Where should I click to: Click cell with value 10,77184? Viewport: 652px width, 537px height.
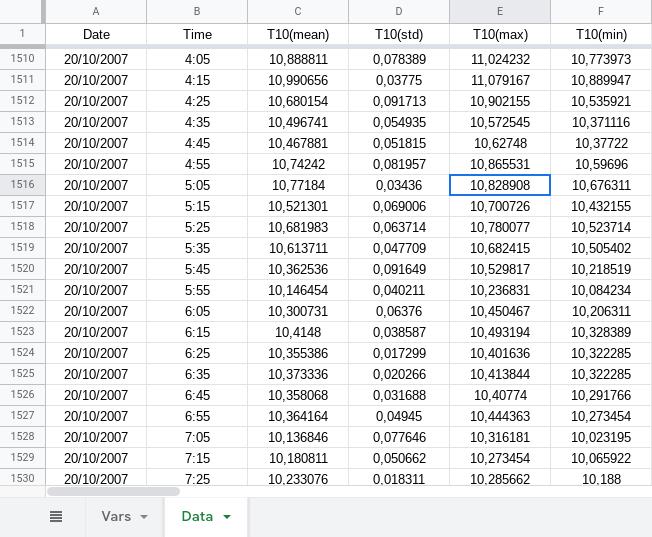pos(298,185)
